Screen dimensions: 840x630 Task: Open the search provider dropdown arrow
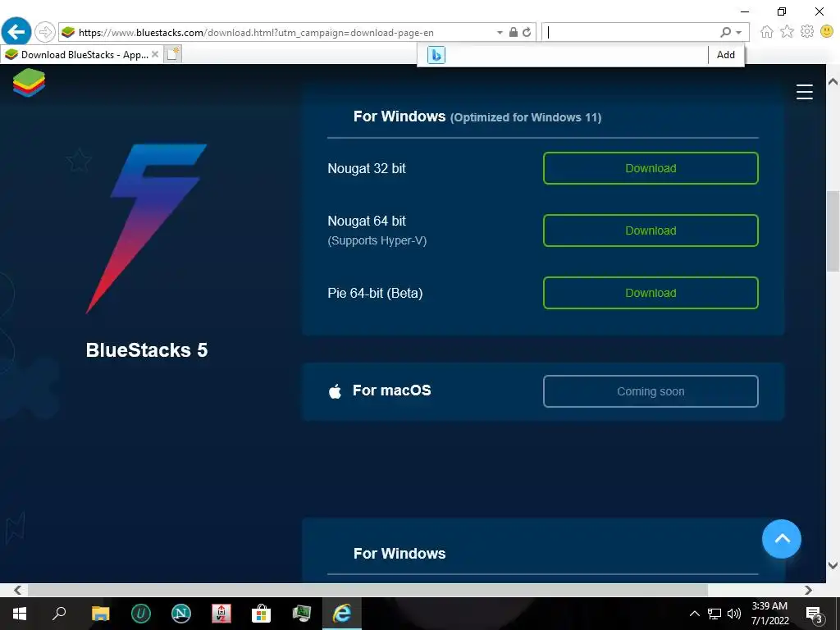click(739, 33)
